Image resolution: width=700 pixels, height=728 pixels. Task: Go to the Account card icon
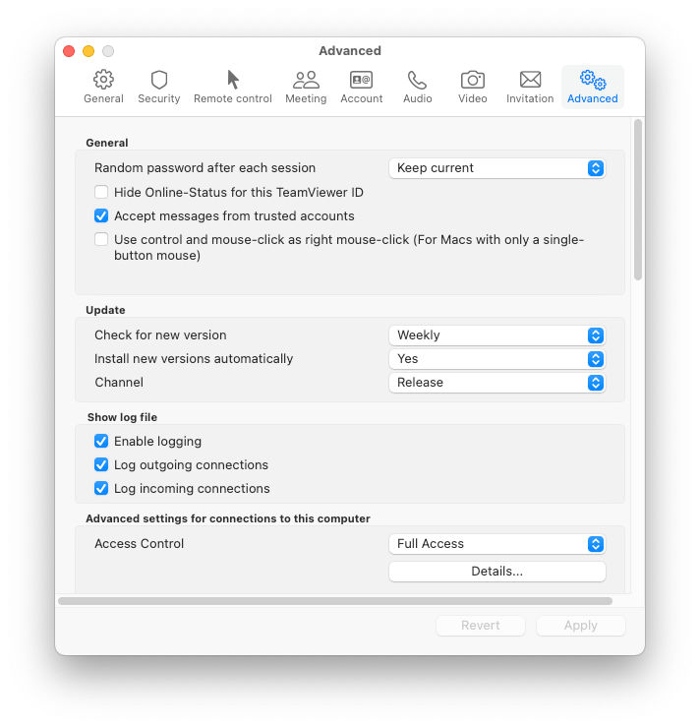click(x=362, y=80)
